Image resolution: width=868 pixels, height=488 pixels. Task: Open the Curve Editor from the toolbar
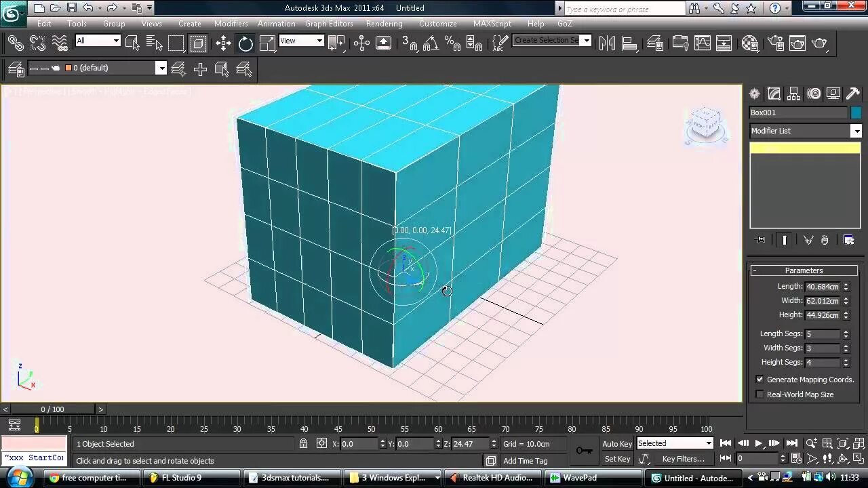pos(703,43)
